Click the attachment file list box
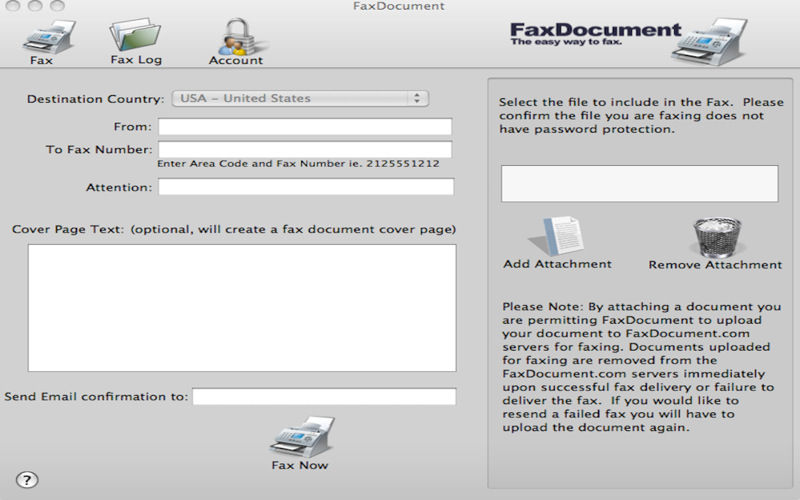 click(x=640, y=184)
